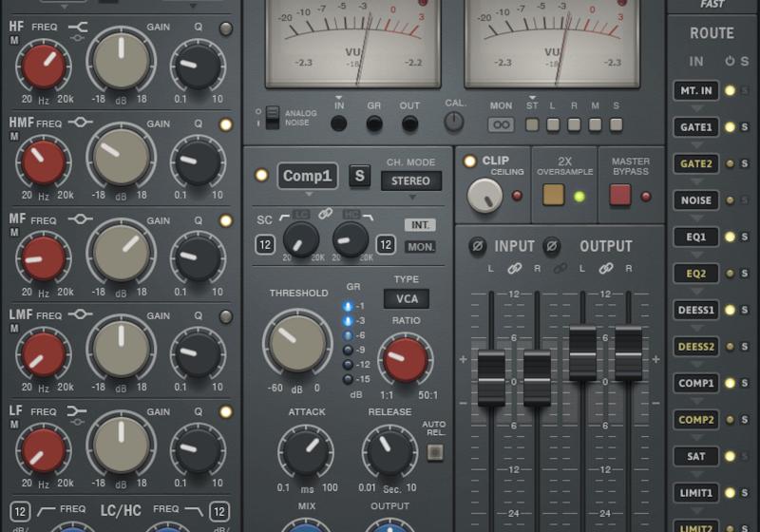Enable the CLIP LED toggle

pos(469,161)
